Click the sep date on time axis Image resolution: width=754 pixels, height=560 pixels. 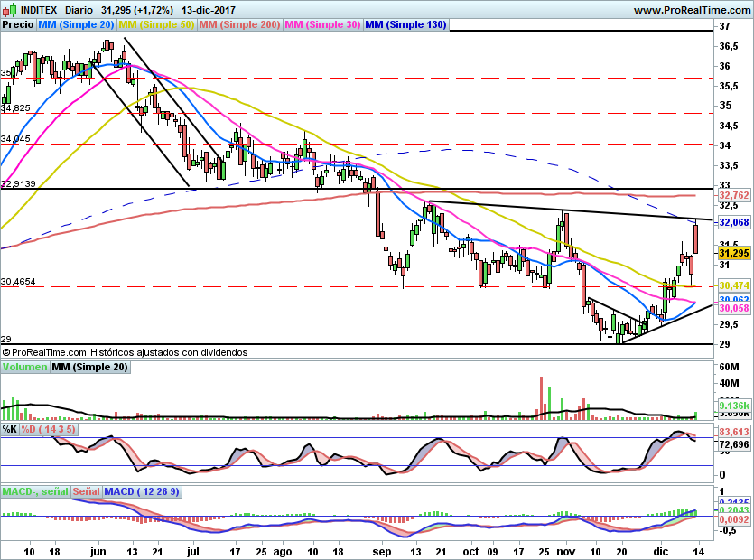382,552
